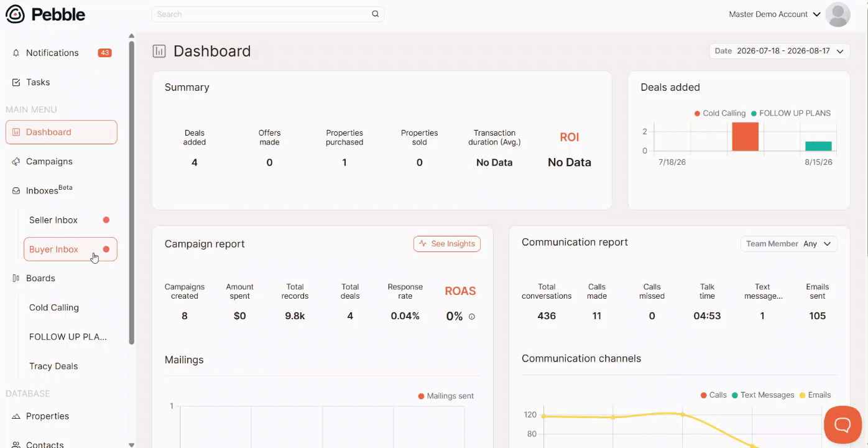Open the chat support bubble icon
The height and width of the screenshot is (448, 868).
click(x=843, y=425)
